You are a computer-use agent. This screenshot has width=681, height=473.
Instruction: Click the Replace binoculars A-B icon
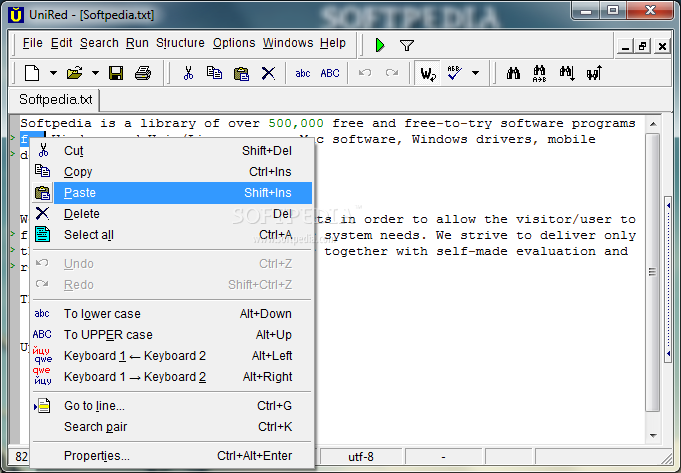[539, 73]
